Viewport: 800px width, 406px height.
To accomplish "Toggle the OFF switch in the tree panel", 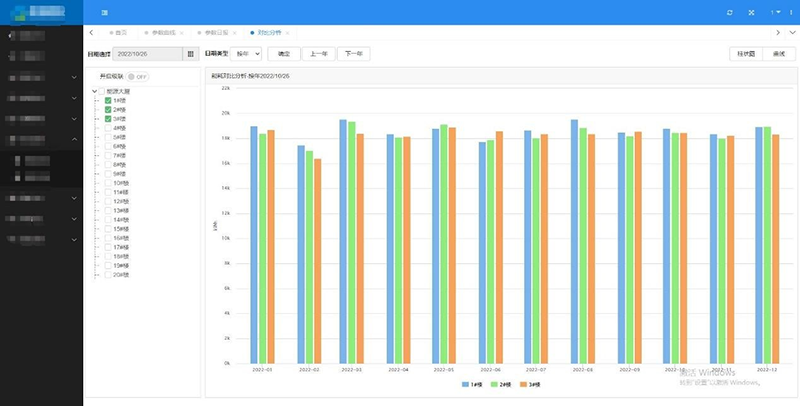I will [137, 76].
